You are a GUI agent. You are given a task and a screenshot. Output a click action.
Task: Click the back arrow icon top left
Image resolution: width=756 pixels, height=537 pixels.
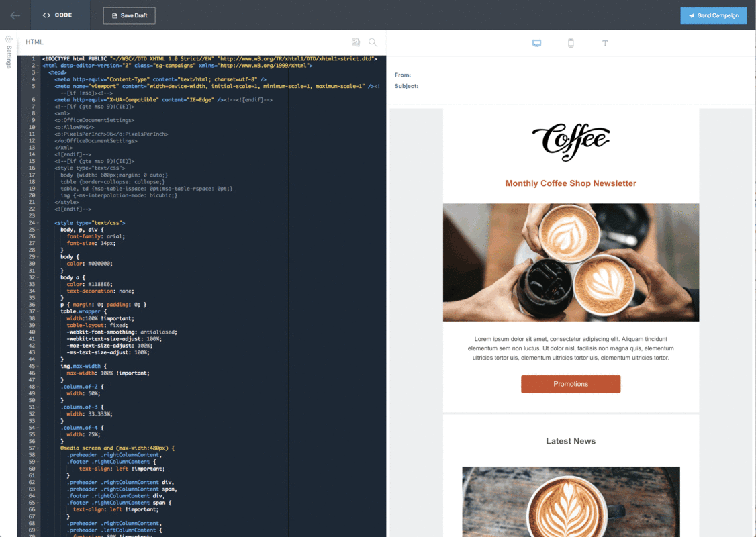(15, 15)
